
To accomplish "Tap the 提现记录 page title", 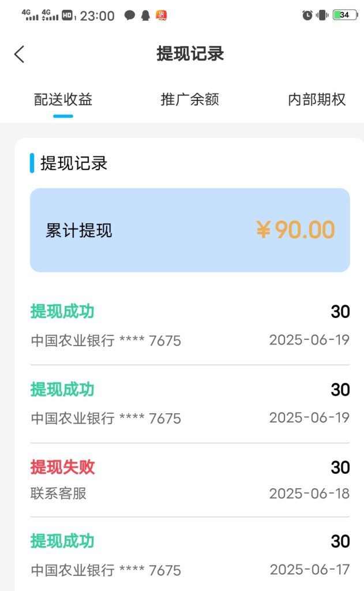I will pos(190,54).
